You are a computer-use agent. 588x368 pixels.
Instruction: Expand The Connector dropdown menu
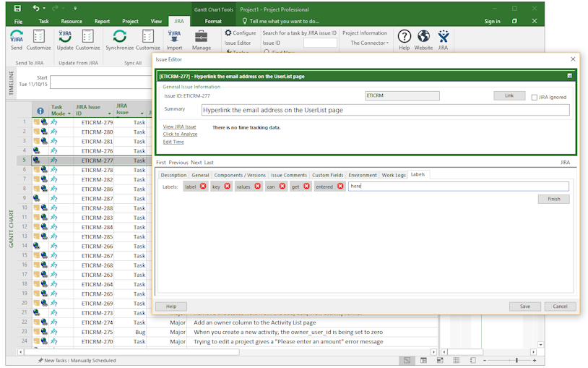pos(369,43)
